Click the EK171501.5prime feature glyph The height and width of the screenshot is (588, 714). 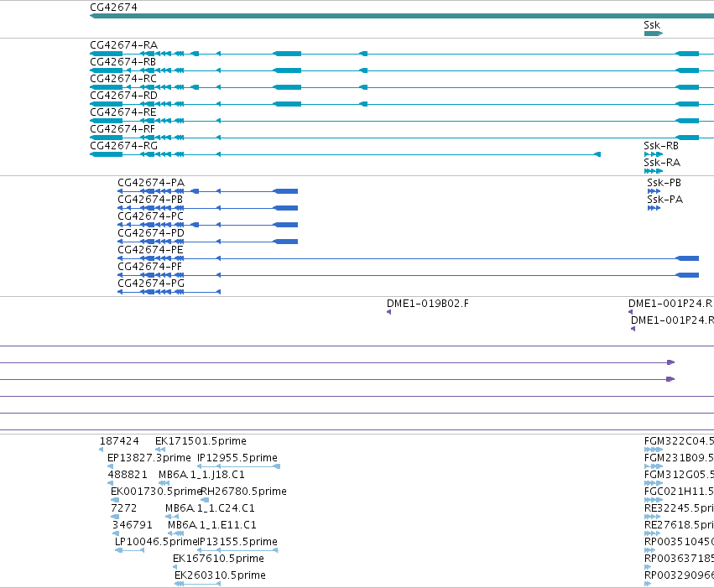tap(160, 450)
